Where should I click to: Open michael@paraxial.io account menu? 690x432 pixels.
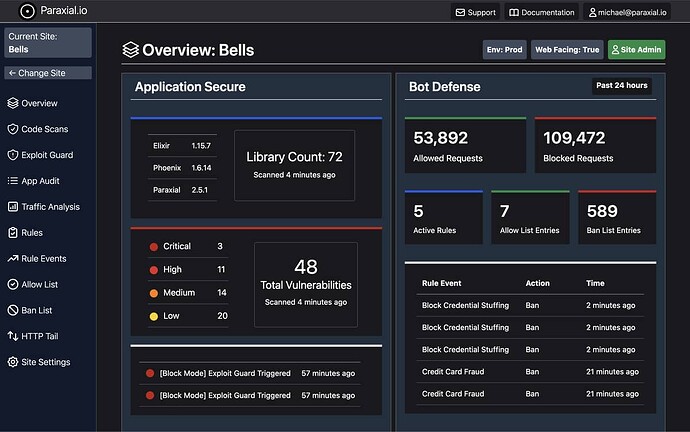(627, 12)
